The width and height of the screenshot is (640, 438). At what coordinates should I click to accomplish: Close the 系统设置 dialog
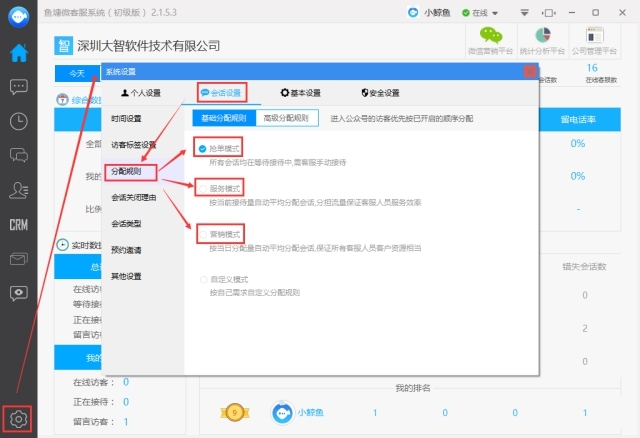[530, 71]
